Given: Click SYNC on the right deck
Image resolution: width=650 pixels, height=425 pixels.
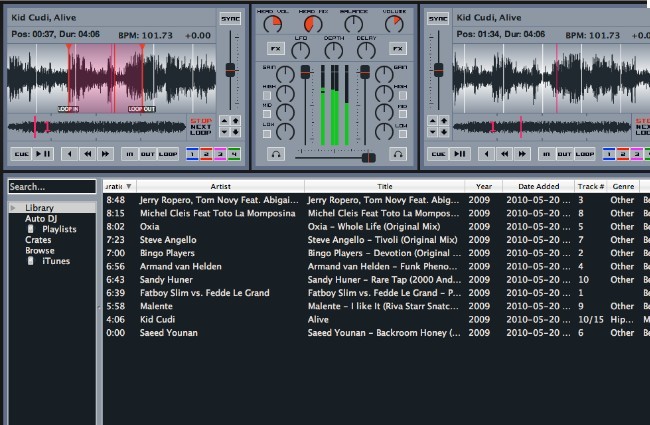Looking at the screenshot, I should [x=438, y=18].
